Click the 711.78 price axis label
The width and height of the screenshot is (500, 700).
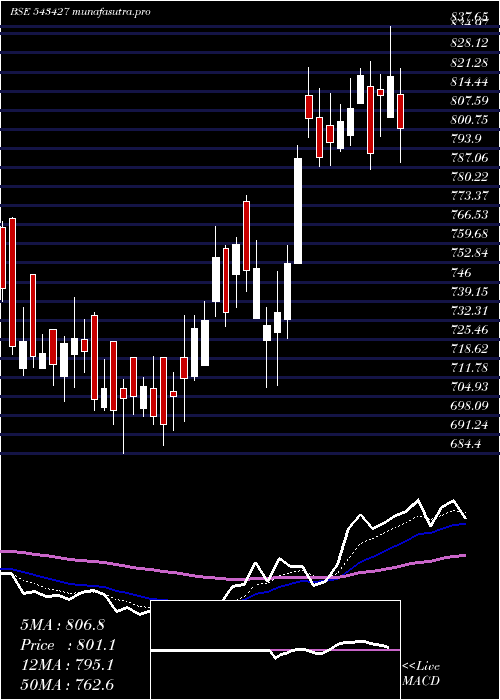pos(469,367)
